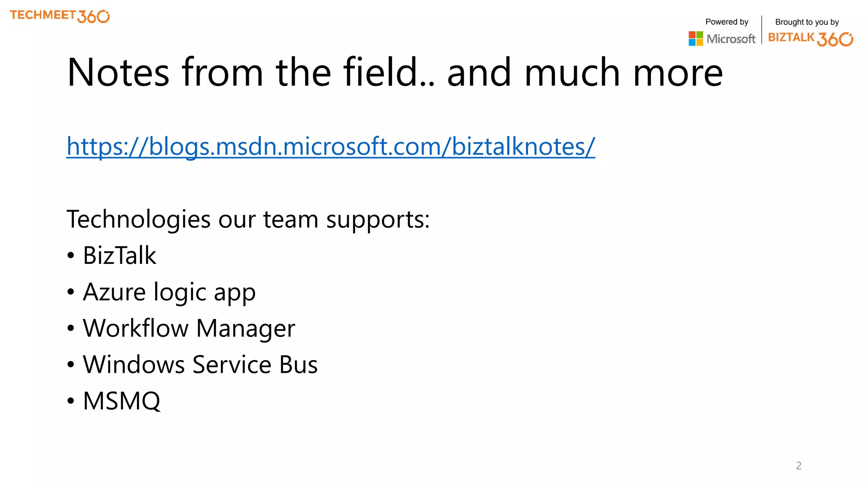
Task: Open the blogs.msdn.microsoft.com biztalknotes link
Action: (x=331, y=147)
